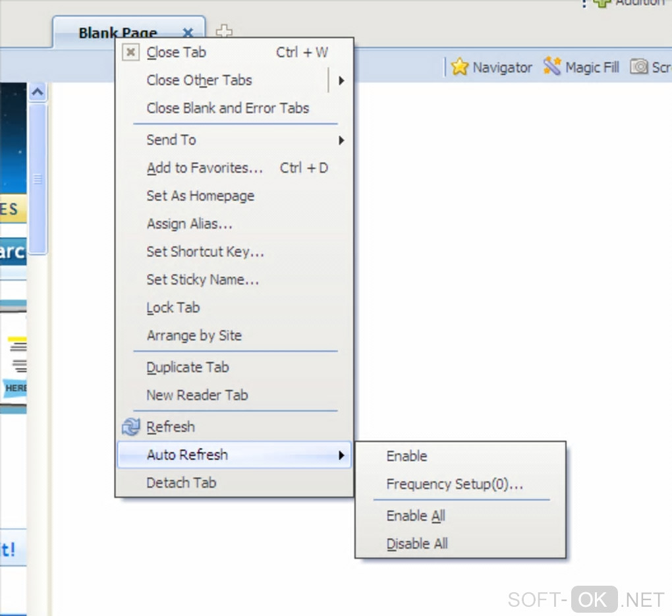Screen dimensions: 672x616
Task: Click the Refresh menu entry
Action: [234, 427]
